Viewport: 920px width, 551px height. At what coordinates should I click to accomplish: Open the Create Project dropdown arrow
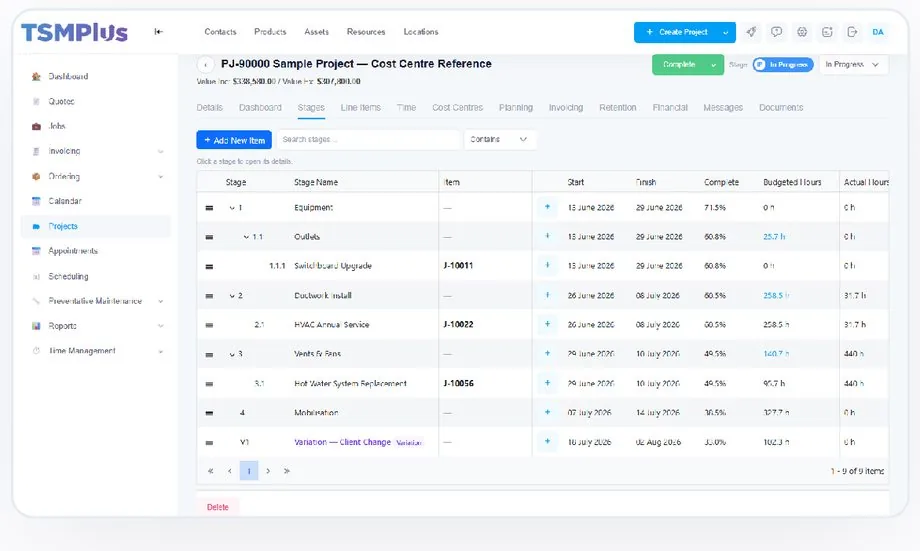[726, 32]
